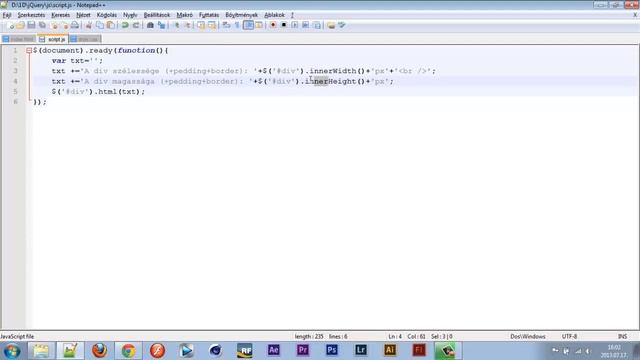
Task: Play back the recorded macro
Action: pyautogui.click(x=295, y=25)
